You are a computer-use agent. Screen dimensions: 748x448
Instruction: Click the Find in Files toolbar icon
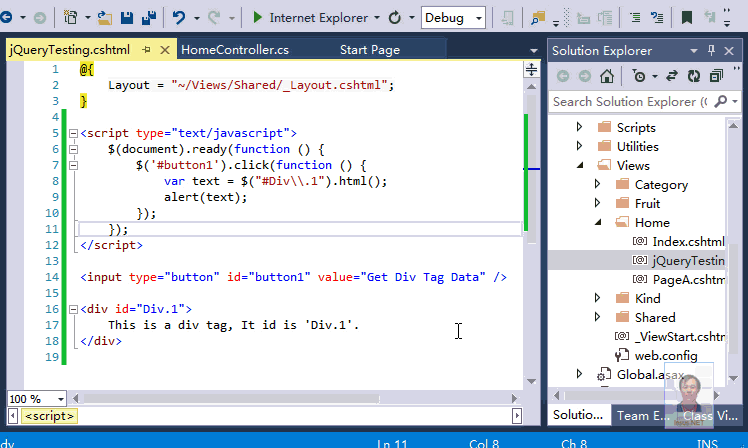(x=538, y=18)
